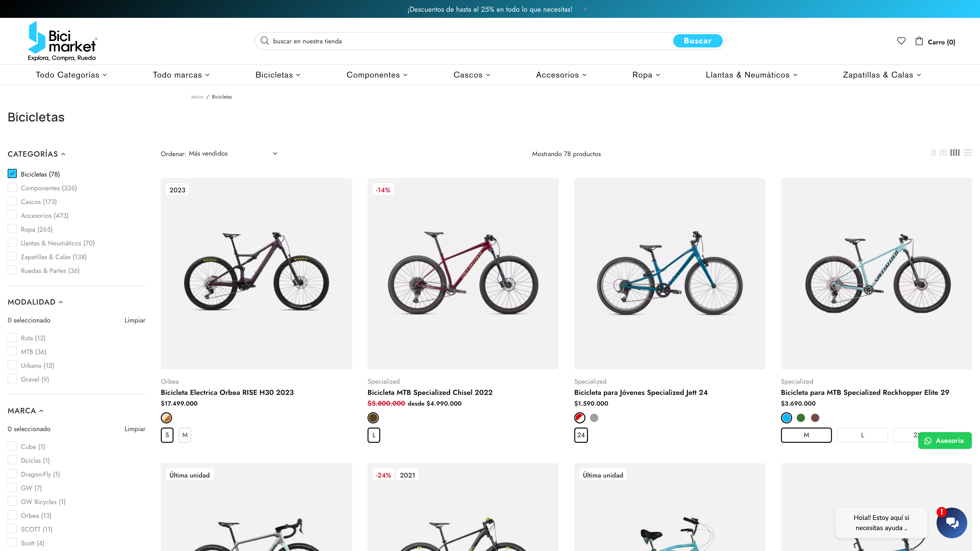
Task: Enable the Orbea brand filter
Action: coord(12,515)
